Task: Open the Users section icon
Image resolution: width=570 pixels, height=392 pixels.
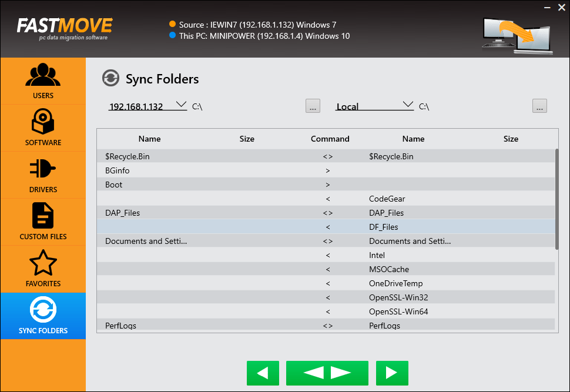Action: (x=43, y=75)
